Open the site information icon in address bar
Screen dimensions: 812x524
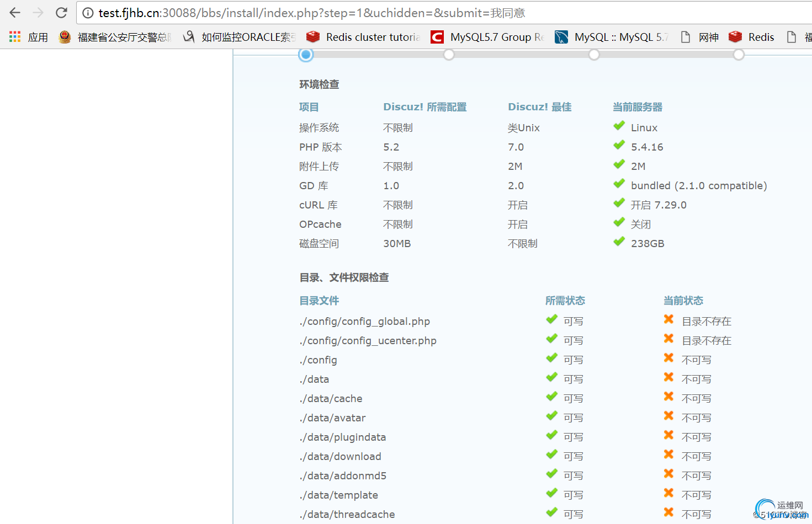click(88, 13)
